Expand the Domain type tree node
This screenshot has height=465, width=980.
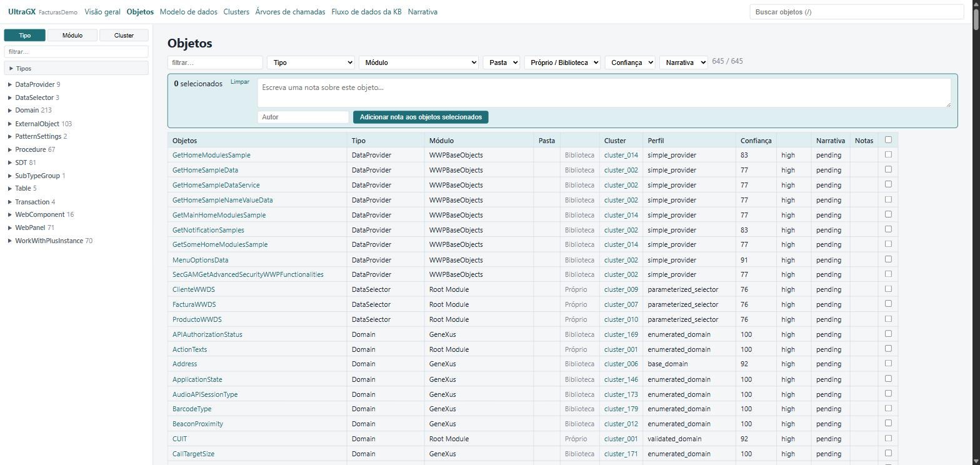[10, 110]
